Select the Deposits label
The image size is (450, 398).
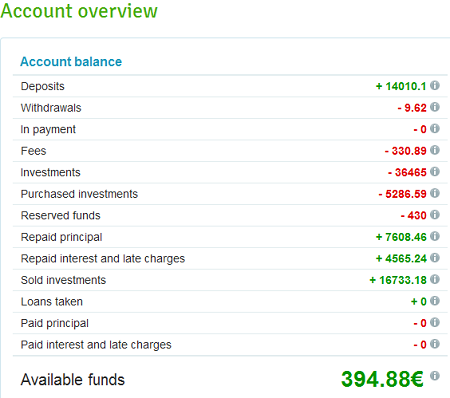43,86
